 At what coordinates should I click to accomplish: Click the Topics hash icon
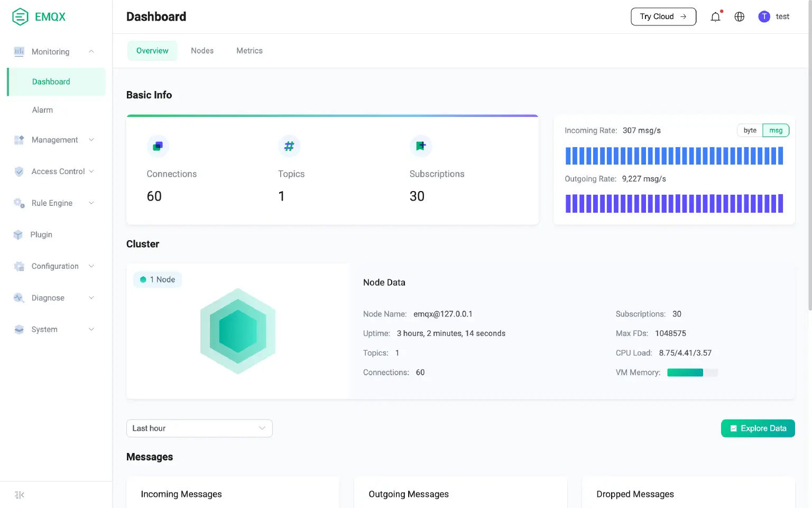289,147
